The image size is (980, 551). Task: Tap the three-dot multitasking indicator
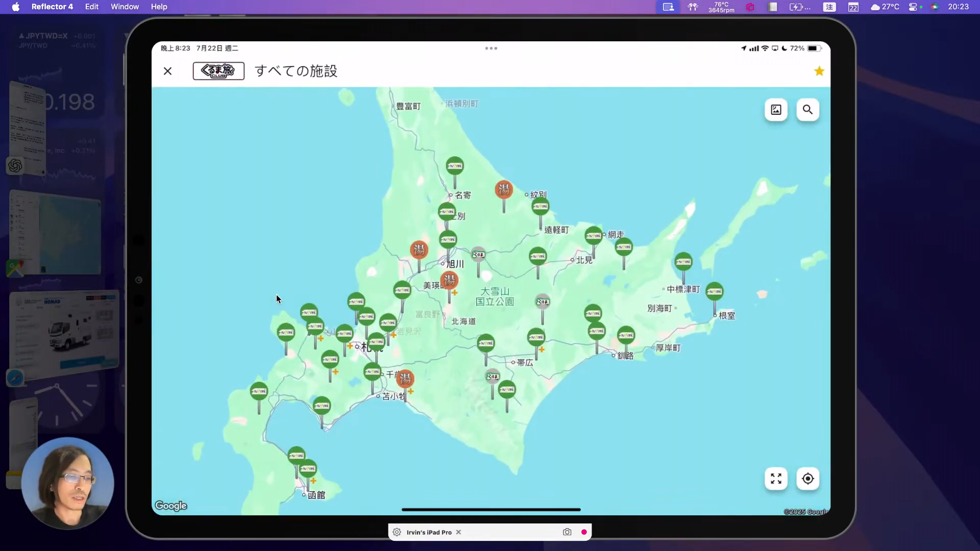(x=491, y=48)
